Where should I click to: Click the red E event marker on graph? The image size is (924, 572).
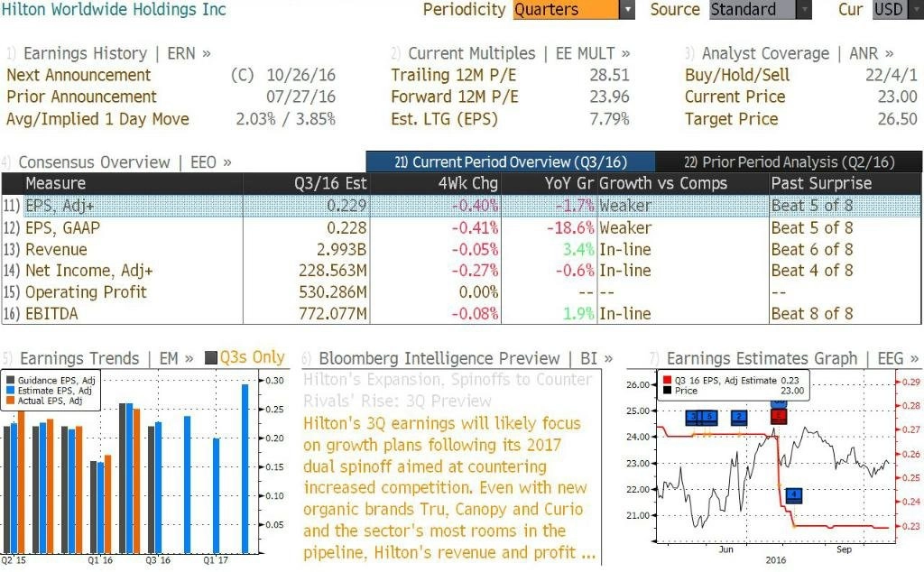pyautogui.click(x=779, y=417)
